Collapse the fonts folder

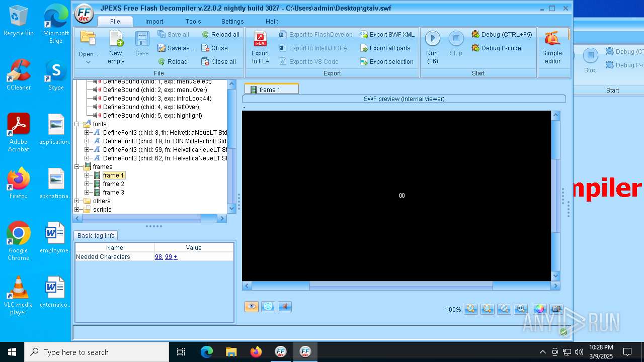pos(77,124)
